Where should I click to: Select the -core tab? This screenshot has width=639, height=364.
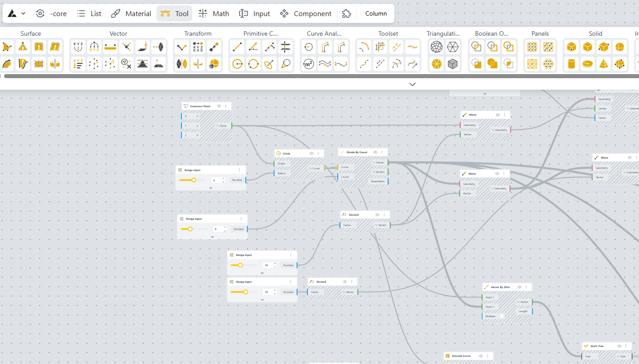[x=51, y=13]
